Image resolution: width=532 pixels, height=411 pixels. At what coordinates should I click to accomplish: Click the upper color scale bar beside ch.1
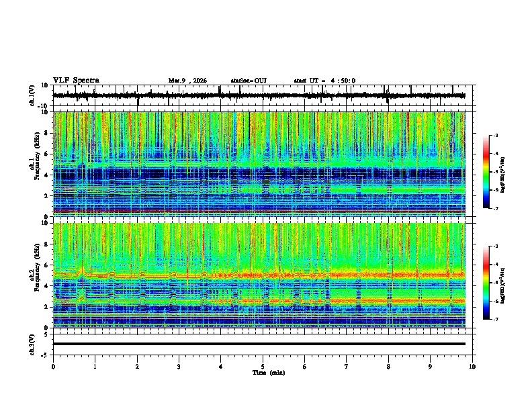pos(486,172)
